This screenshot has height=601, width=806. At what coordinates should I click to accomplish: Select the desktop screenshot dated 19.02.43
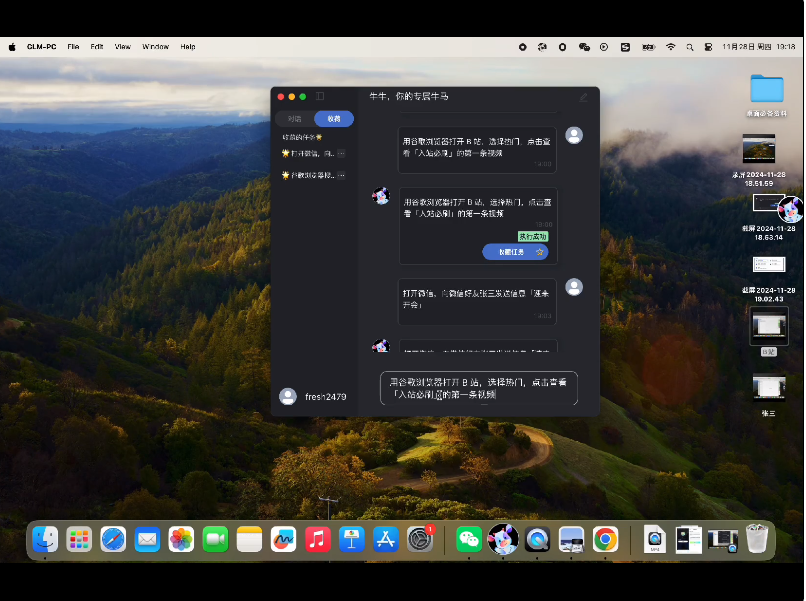769,264
